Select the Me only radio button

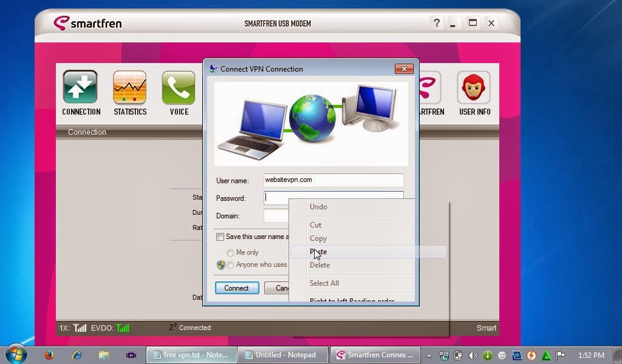click(x=230, y=253)
